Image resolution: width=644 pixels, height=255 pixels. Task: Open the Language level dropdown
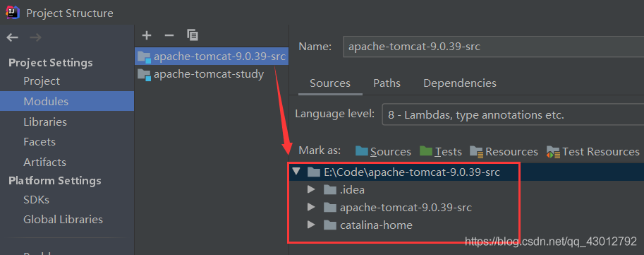tap(513, 115)
